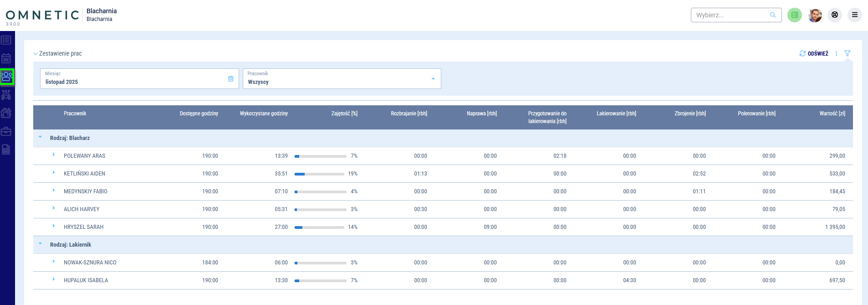Expand the KETLIŃSKI AIDEN row
Image resolution: width=868 pixels, height=305 pixels.
point(53,173)
